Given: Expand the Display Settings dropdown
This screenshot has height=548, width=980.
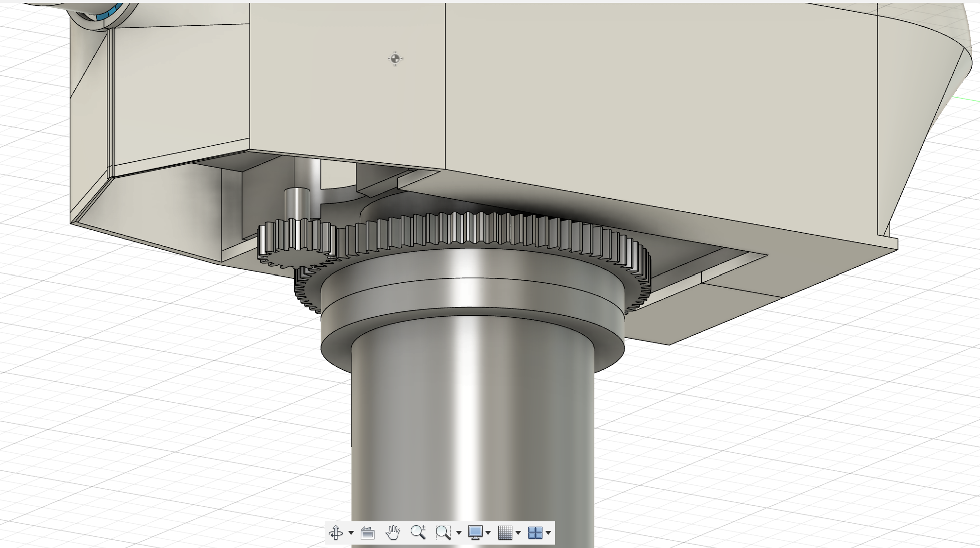Looking at the screenshot, I should 488,533.
